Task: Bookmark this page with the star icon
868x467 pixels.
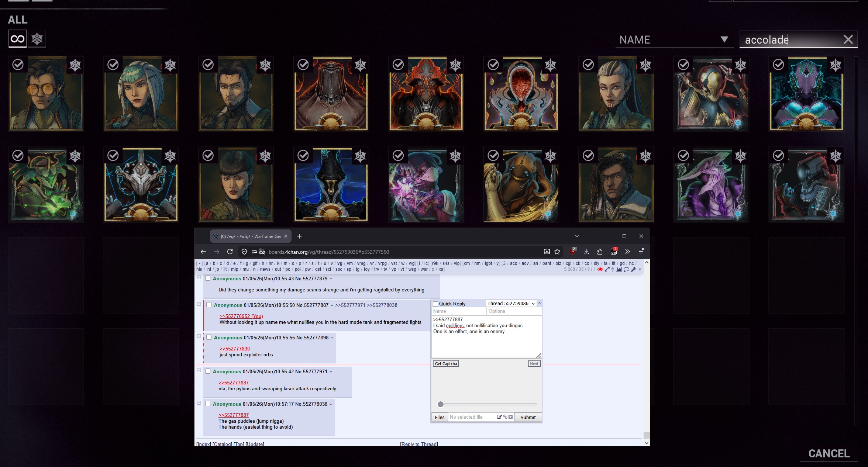Action: [557, 252]
